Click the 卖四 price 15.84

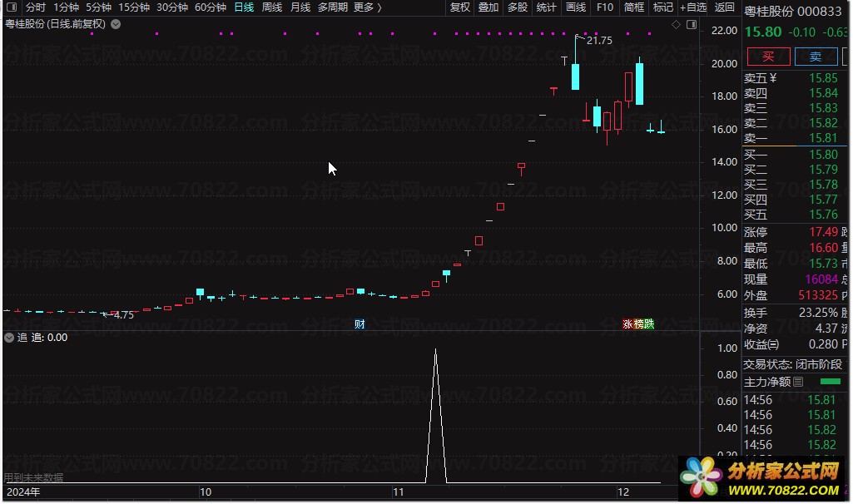pos(823,93)
